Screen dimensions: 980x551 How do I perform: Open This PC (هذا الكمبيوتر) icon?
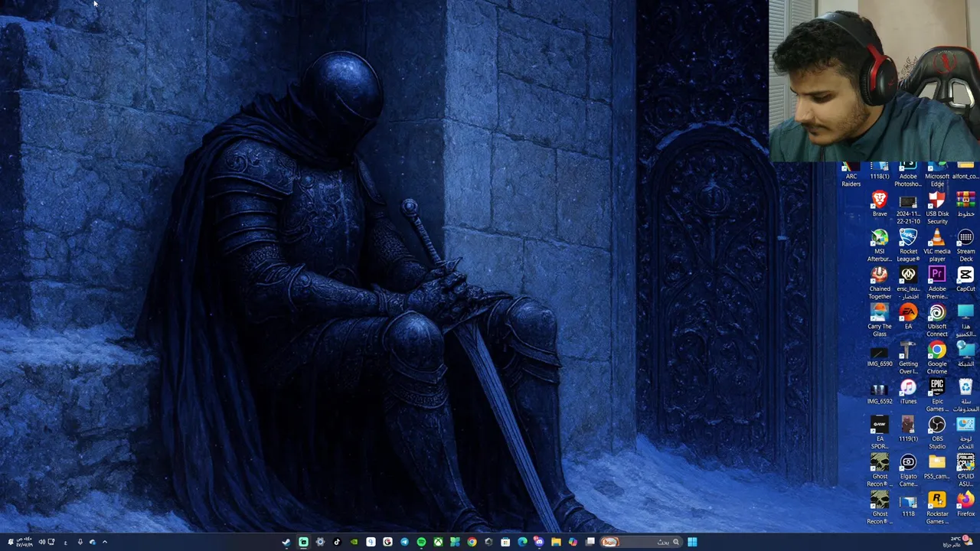click(x=965, y=321)
